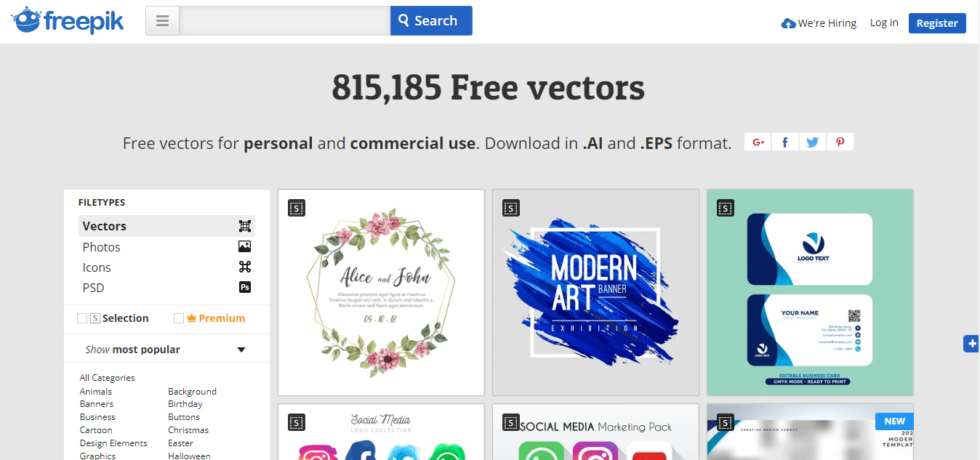Open the hamburger menu beside the search bar
980x460 pixels.
(x=161, y=20)
